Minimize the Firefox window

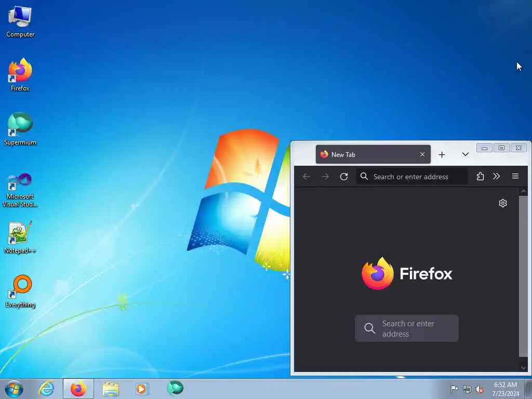pyautogui.click(x=484, y=148)
